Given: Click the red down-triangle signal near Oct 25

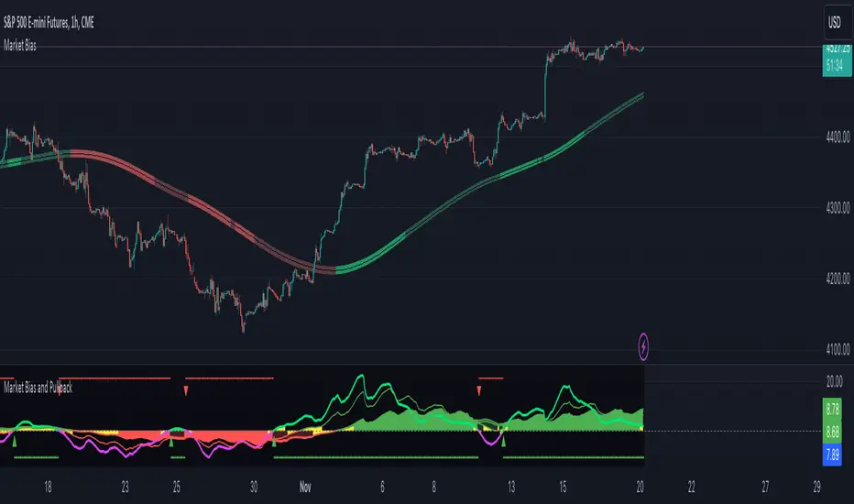Looking at the screenshot, I should coord(186,390).
